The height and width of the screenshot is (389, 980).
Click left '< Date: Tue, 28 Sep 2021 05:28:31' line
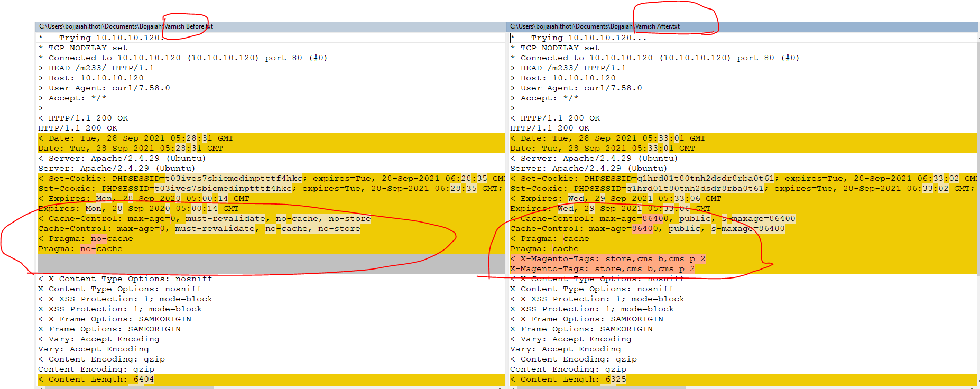pos(271,138)
